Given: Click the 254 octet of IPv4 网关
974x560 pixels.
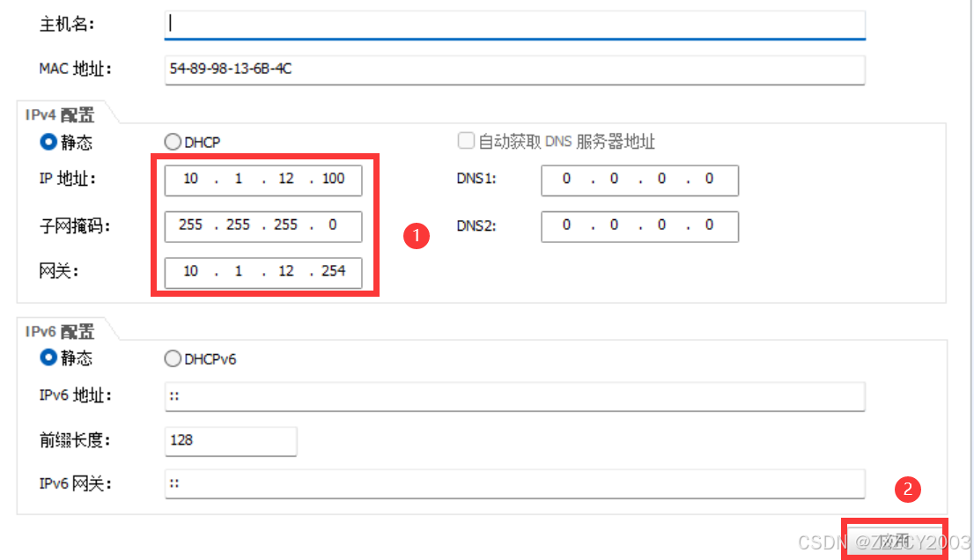Looking at the screenshot, I should pyautogui.click(x=333, y=271).
